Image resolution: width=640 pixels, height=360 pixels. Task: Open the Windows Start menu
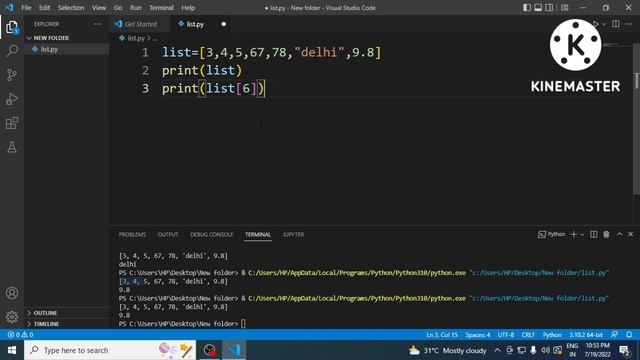pyautogui.click(x=12, y=350)
